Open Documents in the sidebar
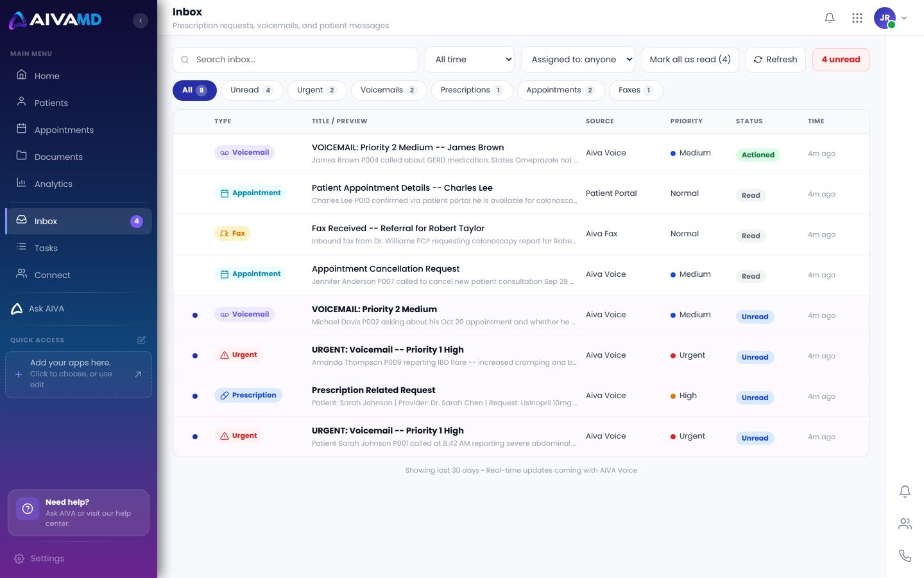 click(78, 157)
